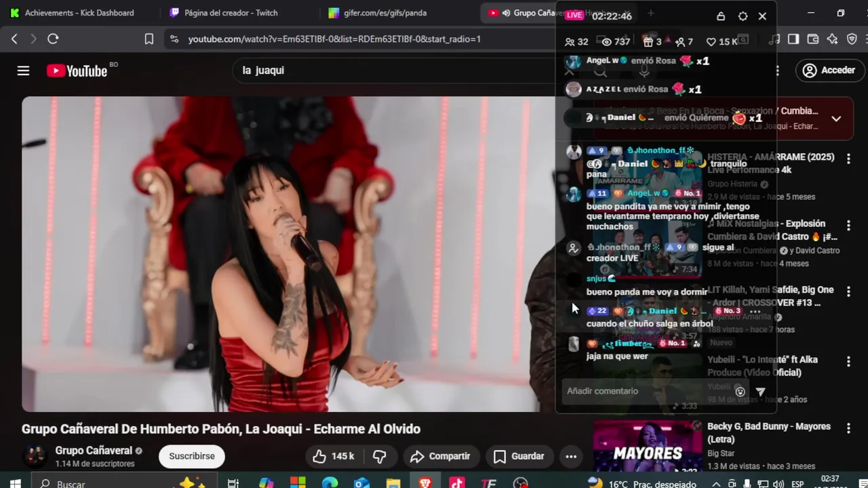Open File Explorer on taskbar

click(393, 483)
